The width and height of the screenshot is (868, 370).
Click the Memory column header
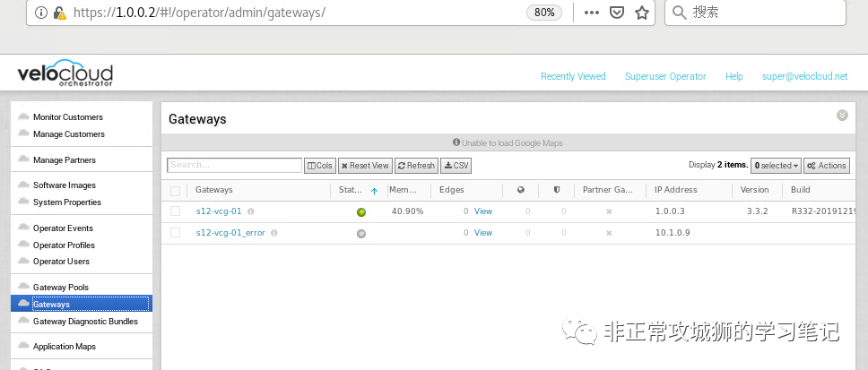click(403, 190)
